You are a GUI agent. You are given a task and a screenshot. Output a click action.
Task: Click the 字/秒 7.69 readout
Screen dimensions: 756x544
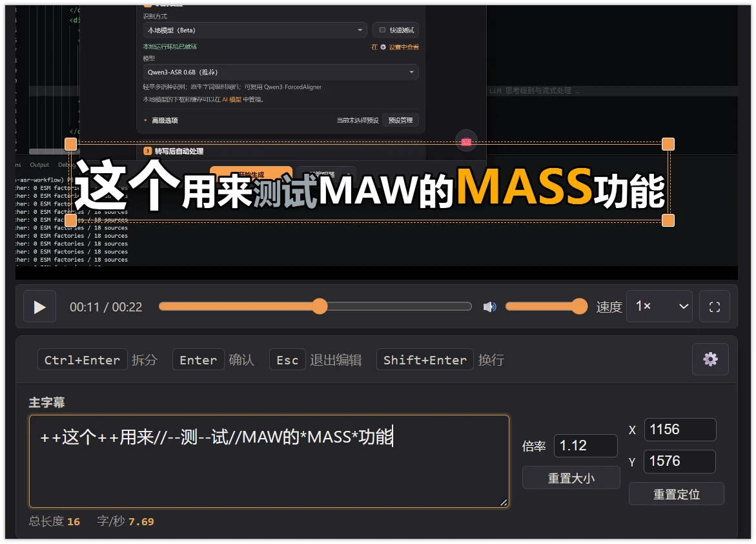tap(125, 521)
